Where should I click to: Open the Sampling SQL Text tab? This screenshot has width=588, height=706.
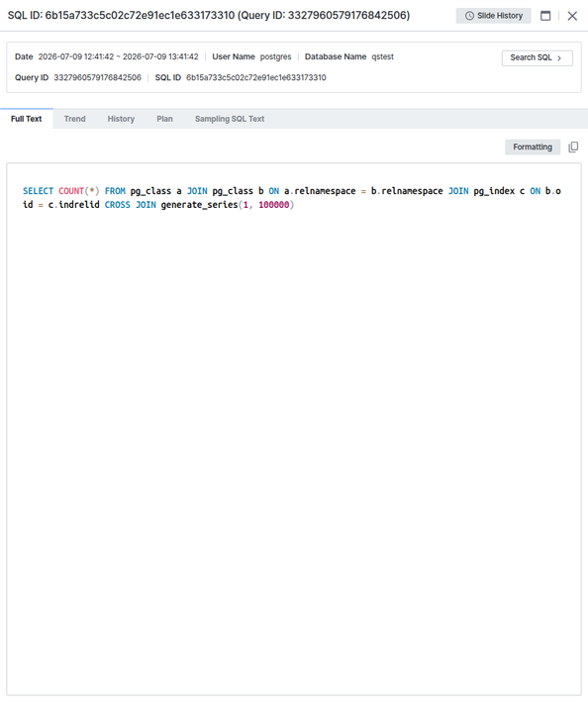[x=230, y=119]
